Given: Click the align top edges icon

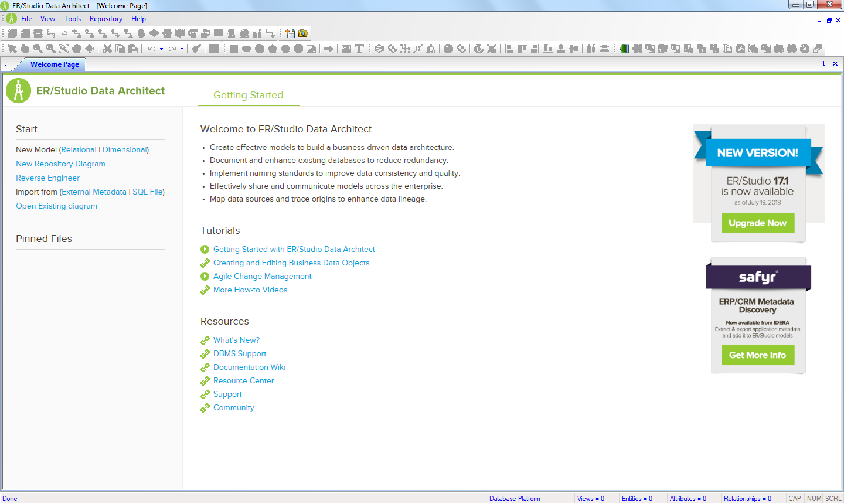Looking at the screenshot, I should click(522, 49).
